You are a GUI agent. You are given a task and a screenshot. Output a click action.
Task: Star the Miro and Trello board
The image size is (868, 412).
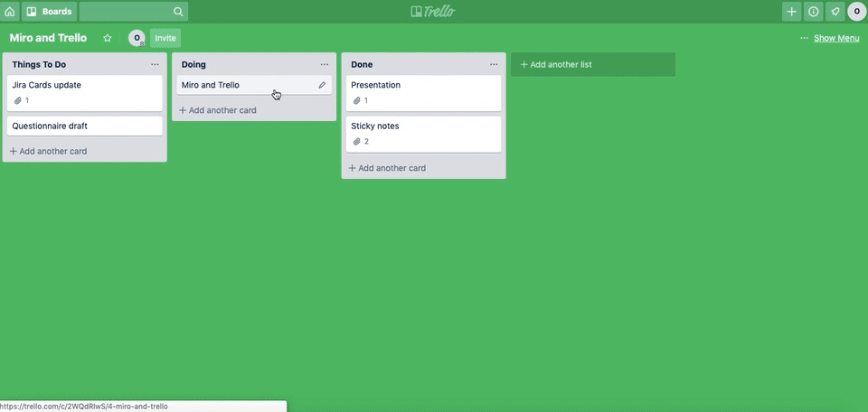point(108,38)
